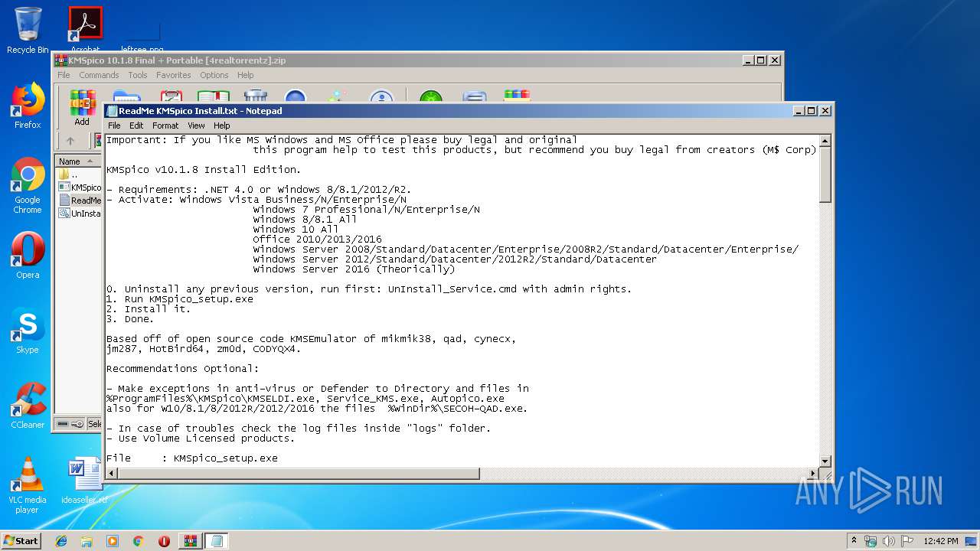
Task: Open the Google Chrome desktop shortcut
Action: click(28, 186)
